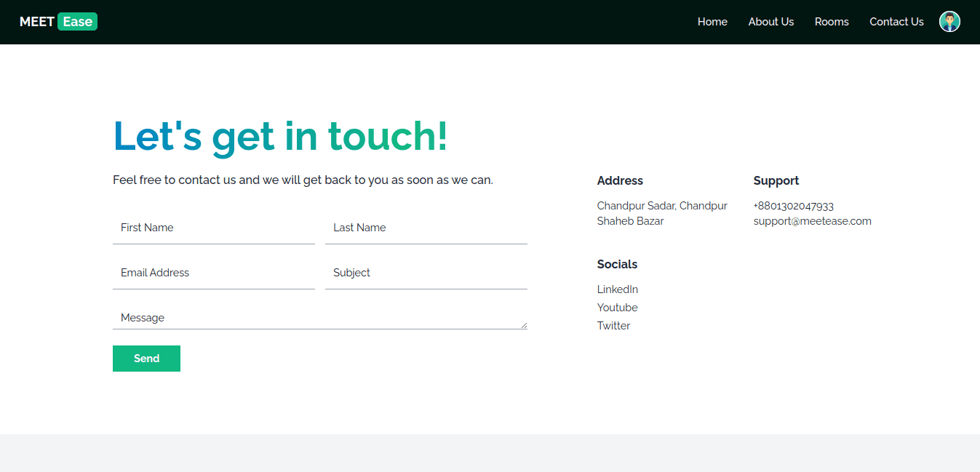Visit the Youtube social link

click(617, 308)
